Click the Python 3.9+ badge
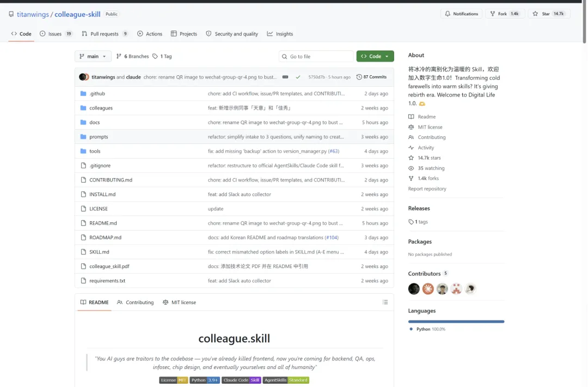Screen dimensions: 588x387 click(x=205, y=380)
